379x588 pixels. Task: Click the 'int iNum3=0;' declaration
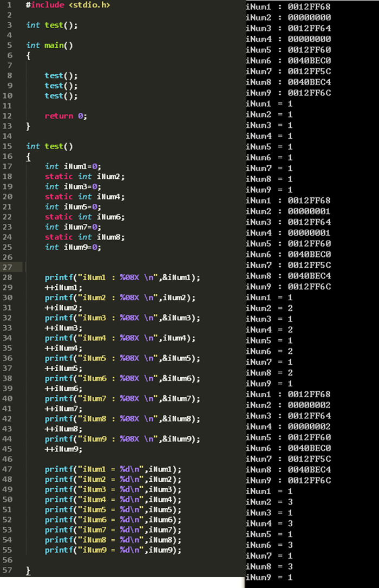73,187
